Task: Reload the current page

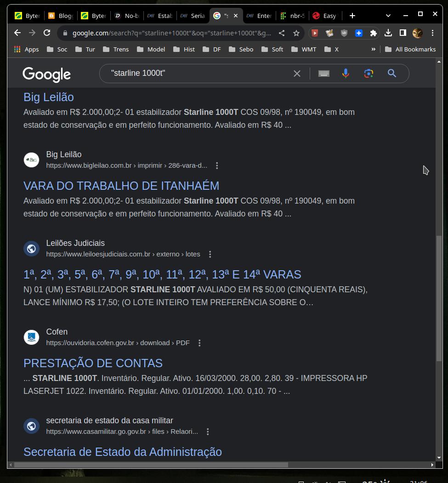Action: tap(47, 33)
